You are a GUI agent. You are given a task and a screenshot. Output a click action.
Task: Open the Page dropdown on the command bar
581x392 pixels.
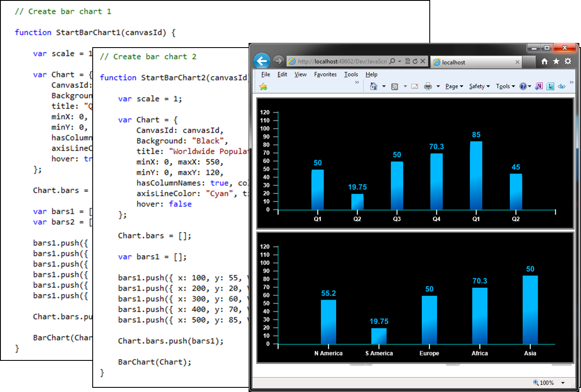(454, 86)
